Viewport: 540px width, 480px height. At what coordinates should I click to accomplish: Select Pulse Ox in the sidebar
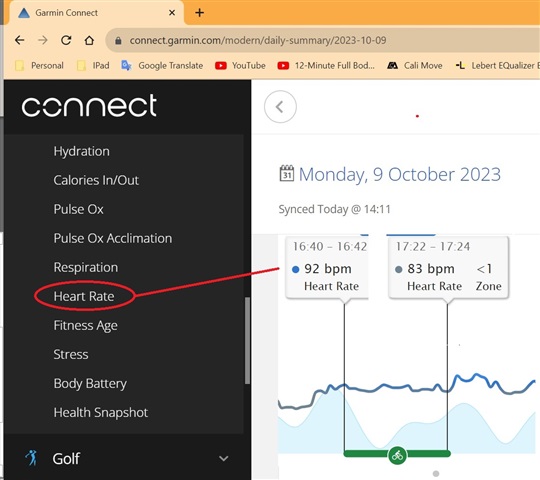click(x=79, y=209)
